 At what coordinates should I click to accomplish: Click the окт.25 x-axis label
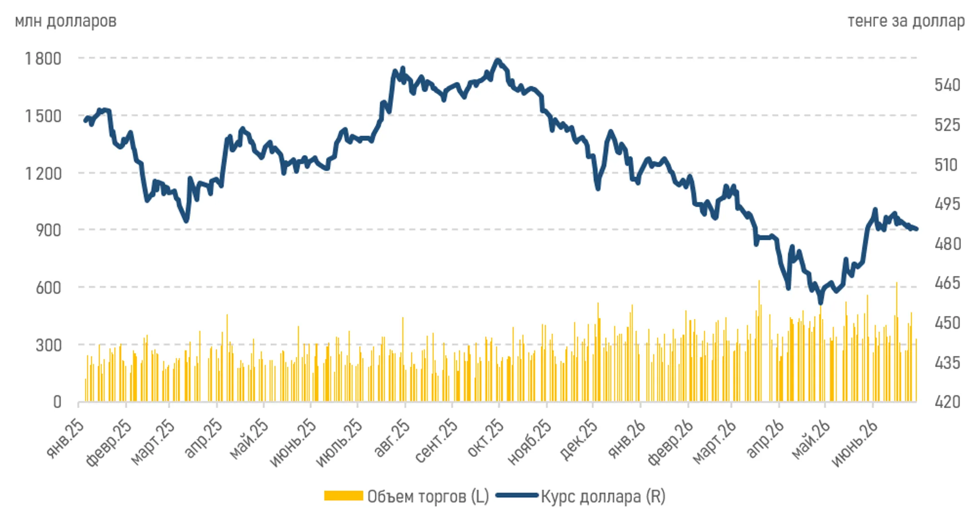pos(485,438)
